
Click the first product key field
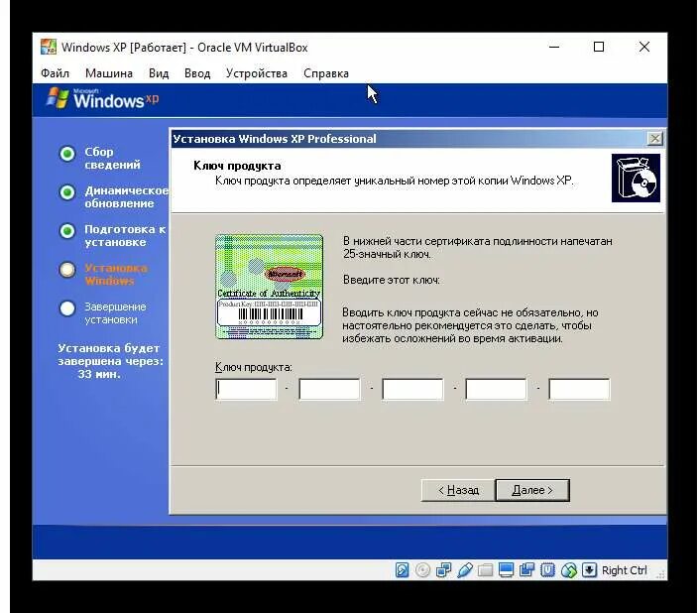[x=246, y=389]
